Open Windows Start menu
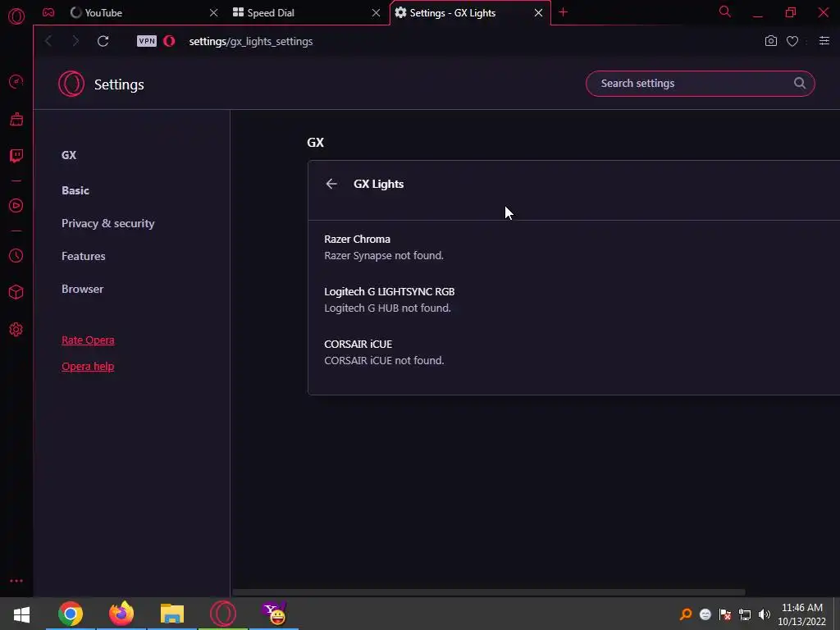 (x=21, y=614)
